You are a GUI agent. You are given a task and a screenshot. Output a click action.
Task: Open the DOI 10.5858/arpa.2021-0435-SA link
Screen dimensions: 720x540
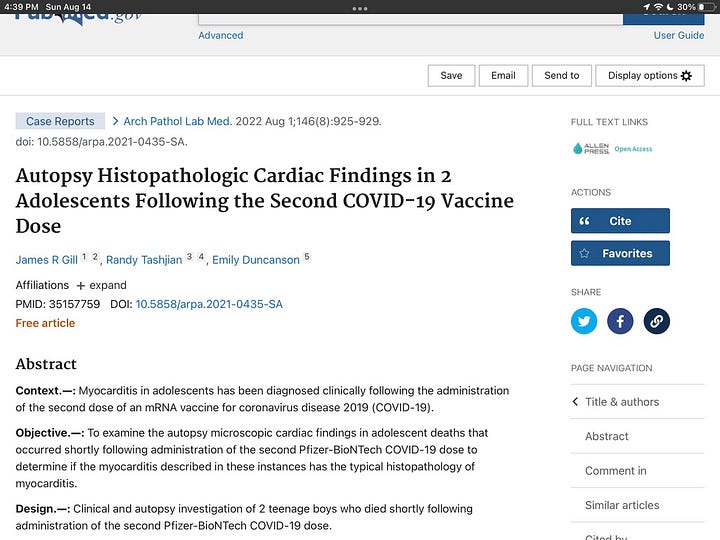(x=209, y=304)
